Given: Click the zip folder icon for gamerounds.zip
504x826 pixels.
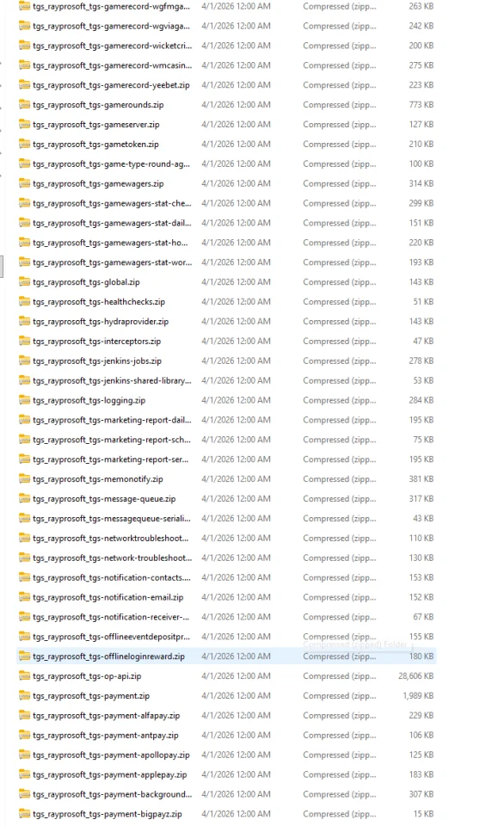Looking at the screenshot, I should click(24, 104).
